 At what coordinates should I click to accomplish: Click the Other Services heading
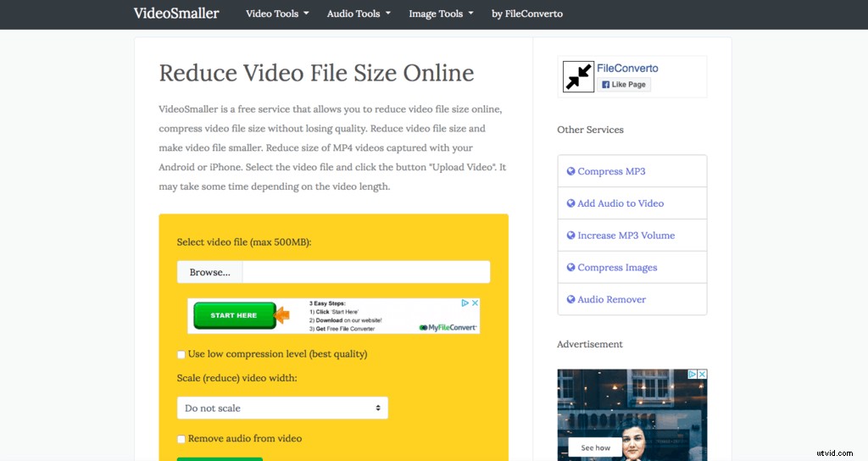(x=590, y=130)
